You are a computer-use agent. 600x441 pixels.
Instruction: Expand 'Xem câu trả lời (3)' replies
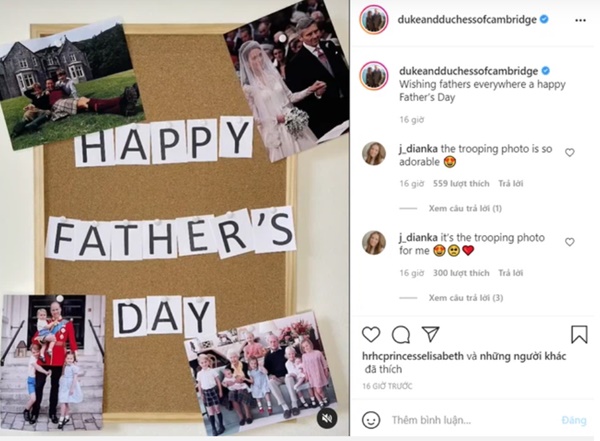[466, 298]
